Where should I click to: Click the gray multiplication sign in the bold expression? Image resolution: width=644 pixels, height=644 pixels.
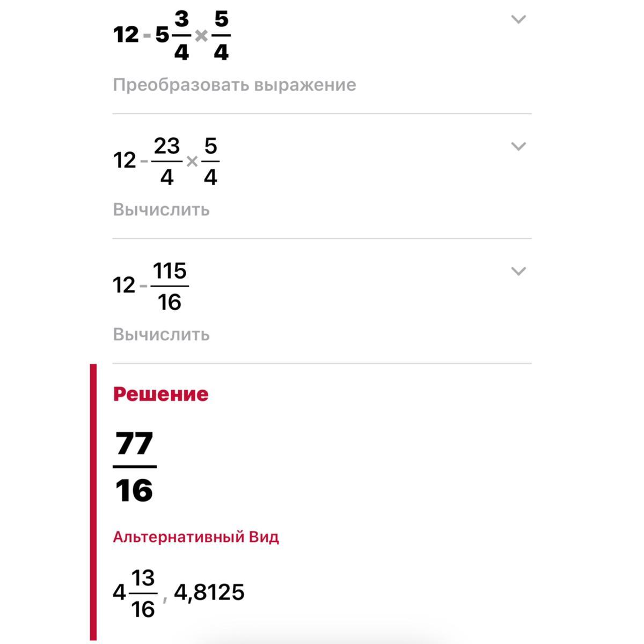[201, 36]
